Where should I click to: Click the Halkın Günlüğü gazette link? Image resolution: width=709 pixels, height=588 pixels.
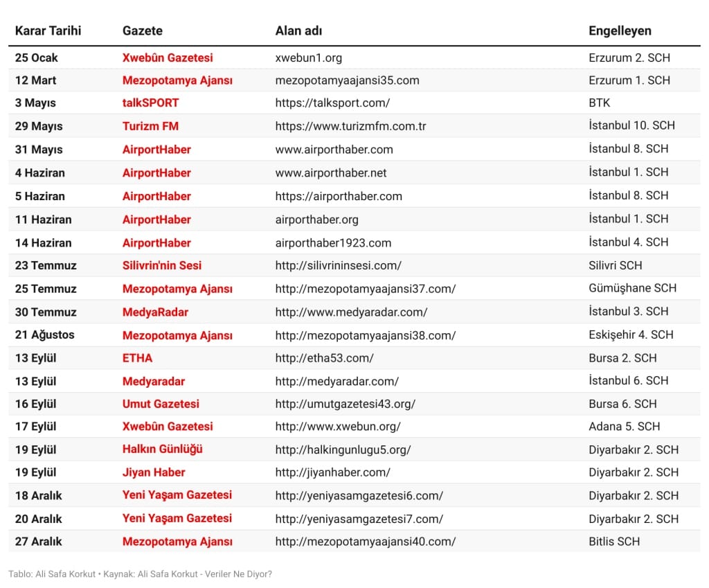(162, 449)
